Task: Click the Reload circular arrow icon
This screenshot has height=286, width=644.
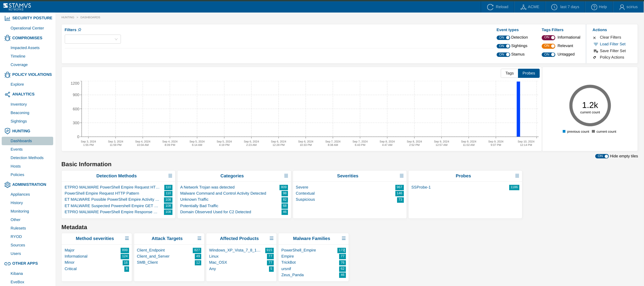Action: point(490,7)
